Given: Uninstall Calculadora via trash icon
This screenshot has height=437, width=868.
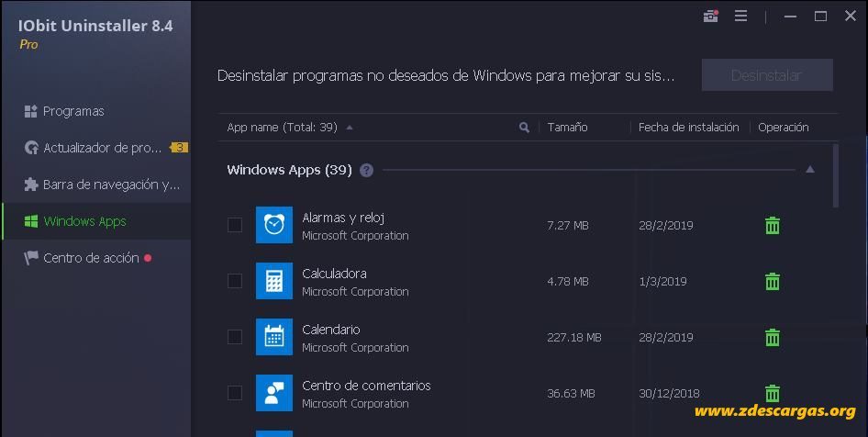Looking at the screenshot, I should click(x=773, y=281).
